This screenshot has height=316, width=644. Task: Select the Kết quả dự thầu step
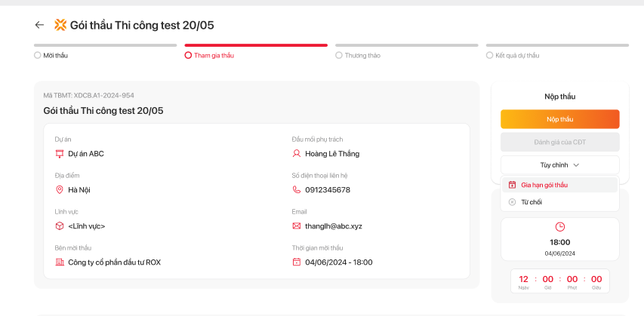click(490, 55)
